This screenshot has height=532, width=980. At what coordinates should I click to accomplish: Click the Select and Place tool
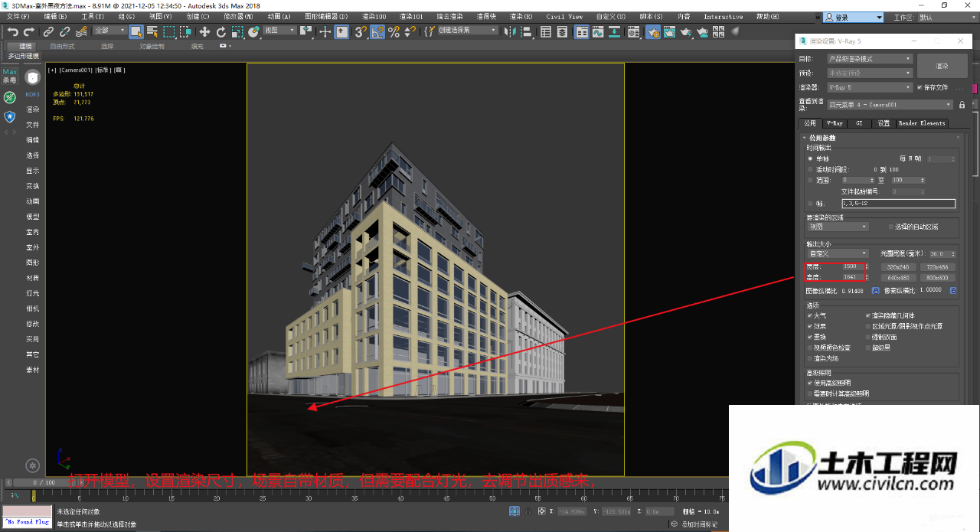254,31
